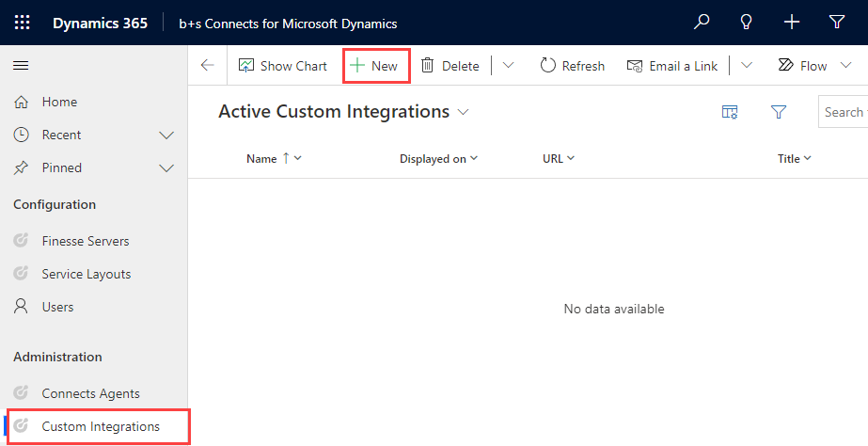868x446 pixels.
Task: Open the Title column menu
Action: [x=795, y=158]
